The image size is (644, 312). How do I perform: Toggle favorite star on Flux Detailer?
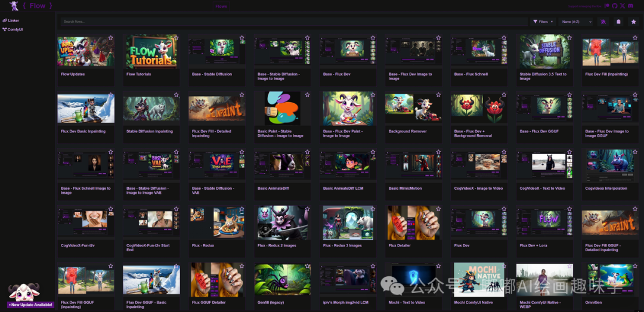438,209
